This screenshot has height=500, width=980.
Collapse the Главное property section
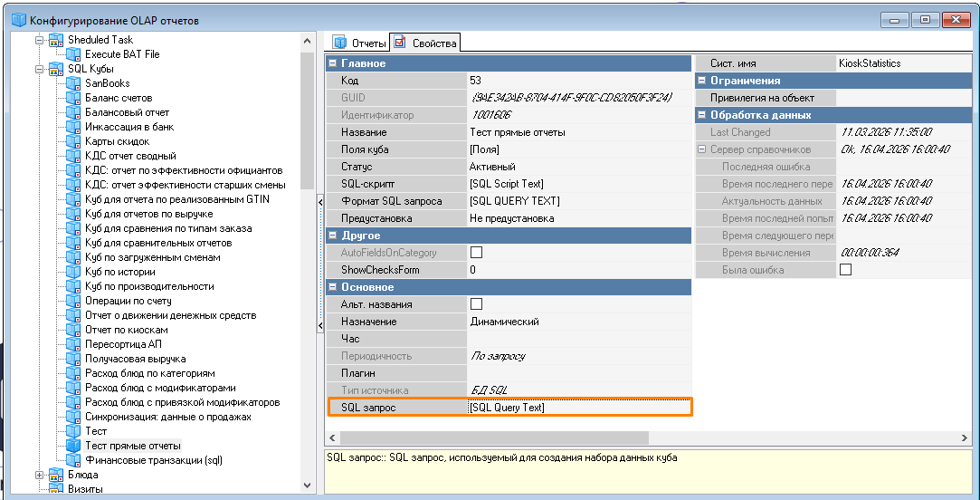coord(332,63)
